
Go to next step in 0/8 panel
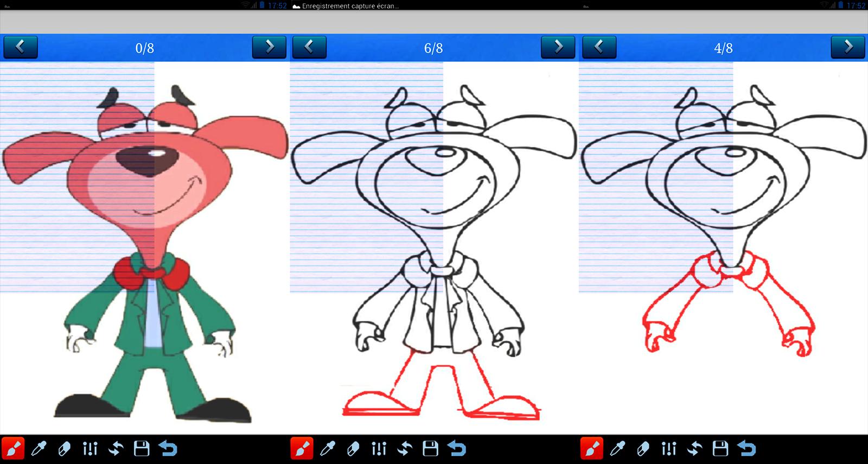[x=269, y=47]
